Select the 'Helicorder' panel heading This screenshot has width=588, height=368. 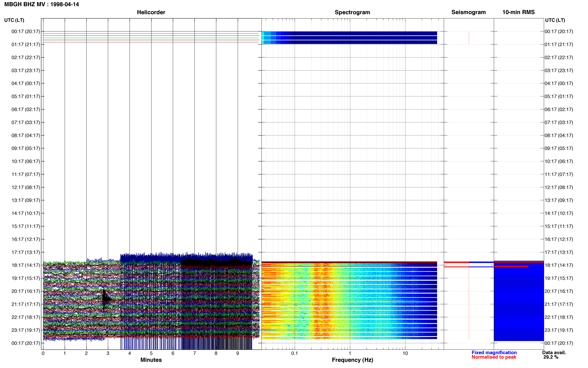[151, 12]
